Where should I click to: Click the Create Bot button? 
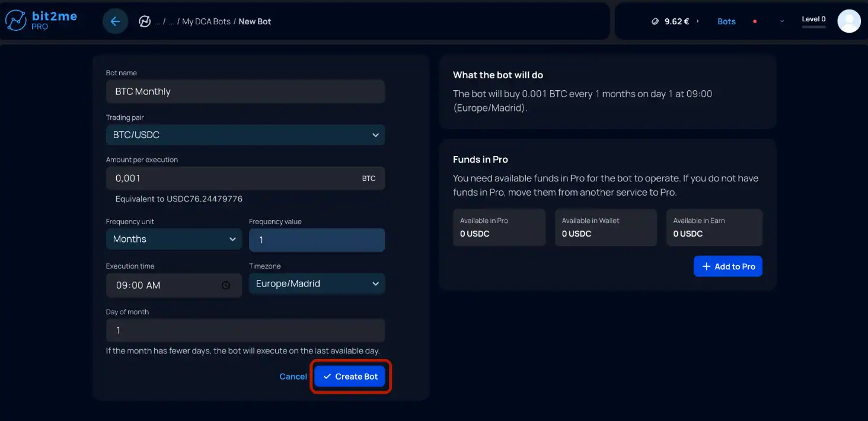pyautogui.click(x=350, y=377)
